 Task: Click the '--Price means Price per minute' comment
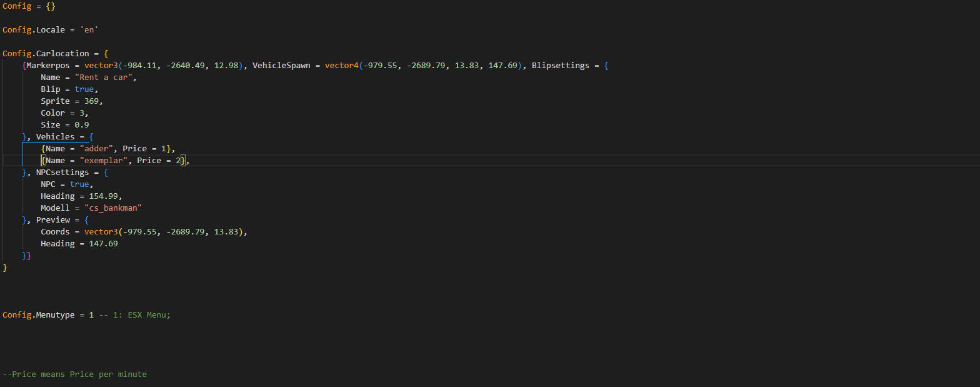click(75, 374)
